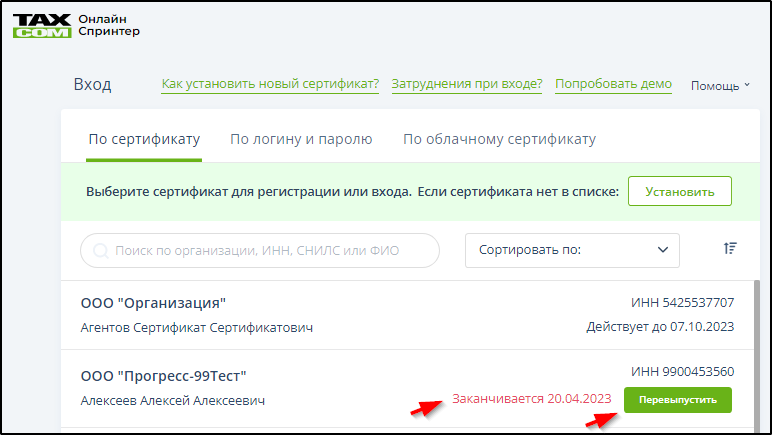Expand the Сортировать по dropdown
The image size is (772, 435).
pos(572,250)
